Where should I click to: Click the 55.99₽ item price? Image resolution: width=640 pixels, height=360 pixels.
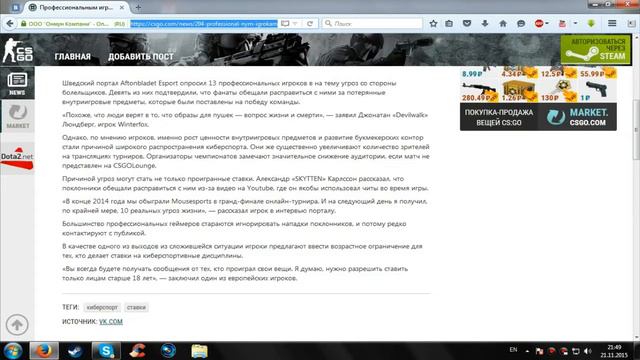click(x=592, y=74)
